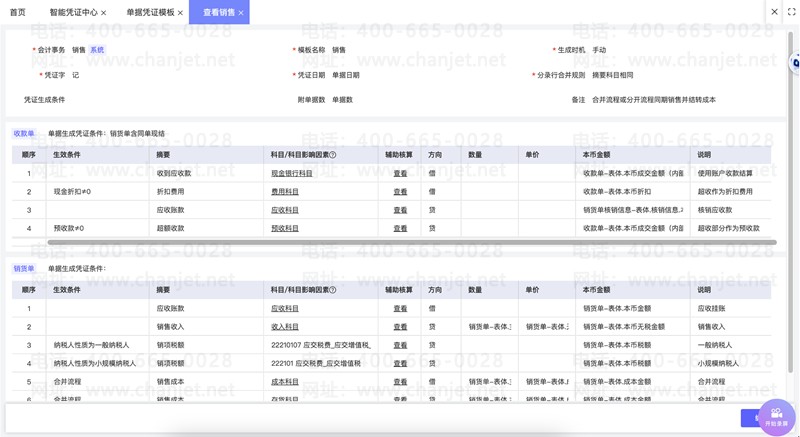Click the 纳税人性质为一般纳税人 cell
The width and height of the screenshot is (800, 437).
(x=91, y=345)
